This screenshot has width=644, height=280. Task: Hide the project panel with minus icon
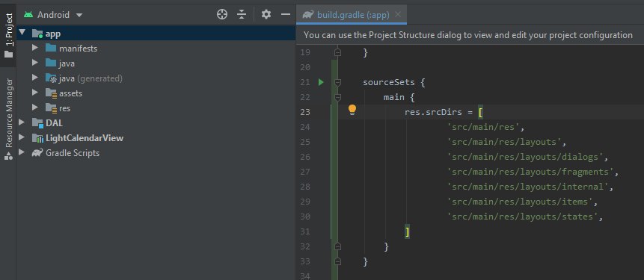286,15
